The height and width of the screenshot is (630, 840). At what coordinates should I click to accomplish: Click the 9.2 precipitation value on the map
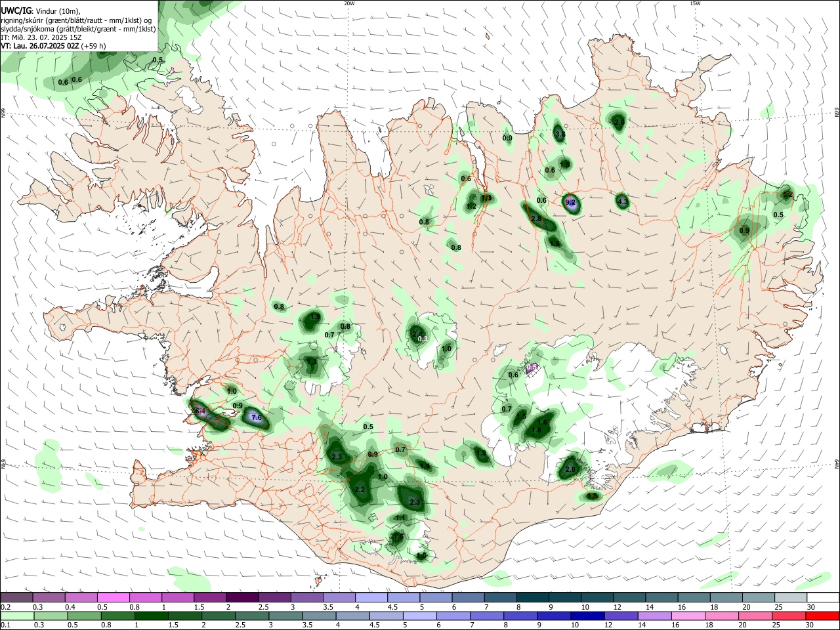pyautogui.click(x=570, y=202)
